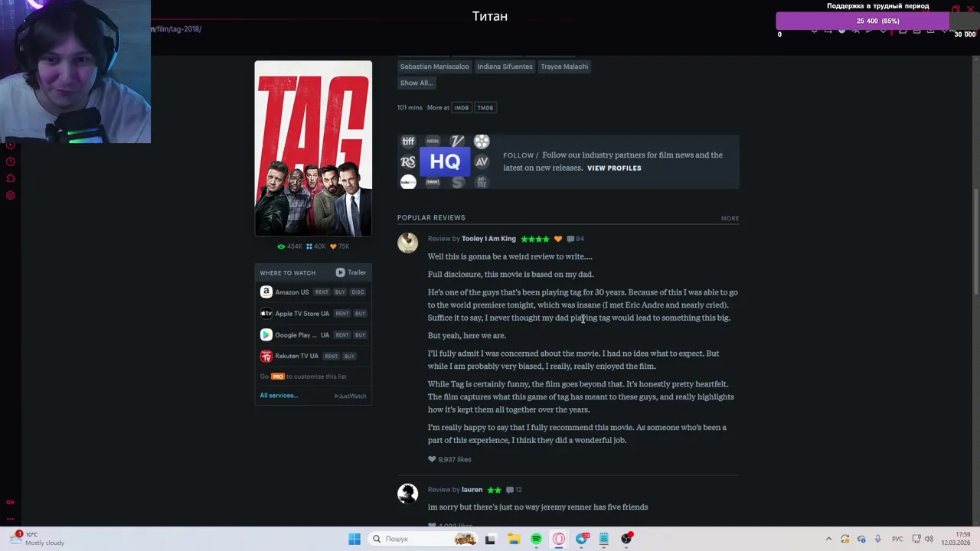
Task: Open the RS partner profile icon
Action: [x=408, y=161]
